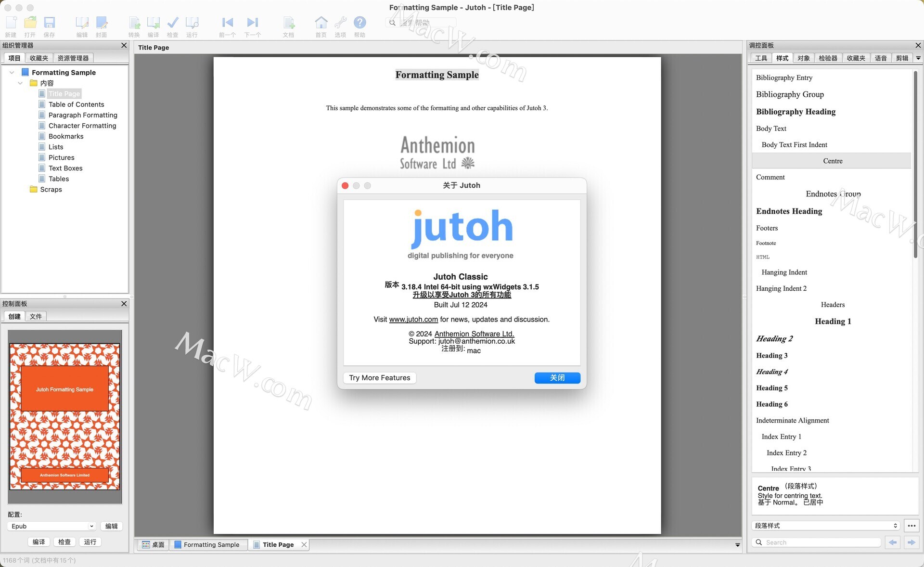Save using the 保存 toolbar icon
Screen dimensions: 924x567
49,26
